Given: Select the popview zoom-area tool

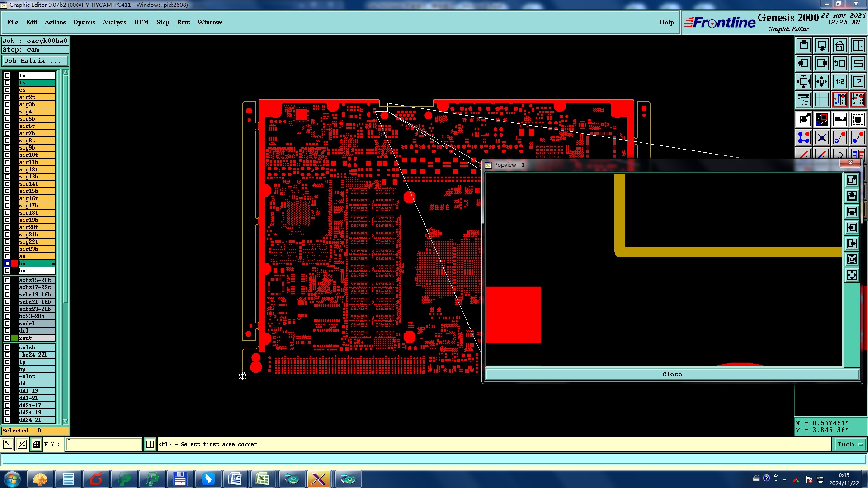Looking at the screenshot, I should [822, 119].
